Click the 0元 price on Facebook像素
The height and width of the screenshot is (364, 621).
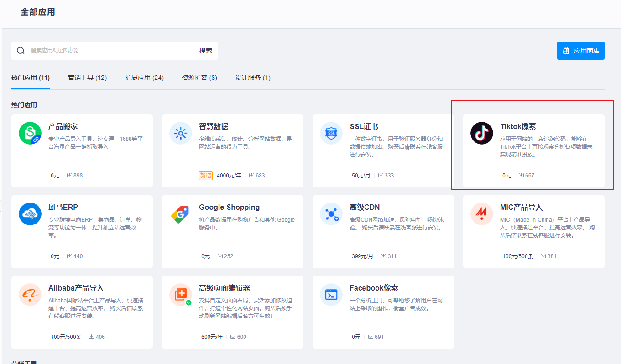(x=356, y=337)
